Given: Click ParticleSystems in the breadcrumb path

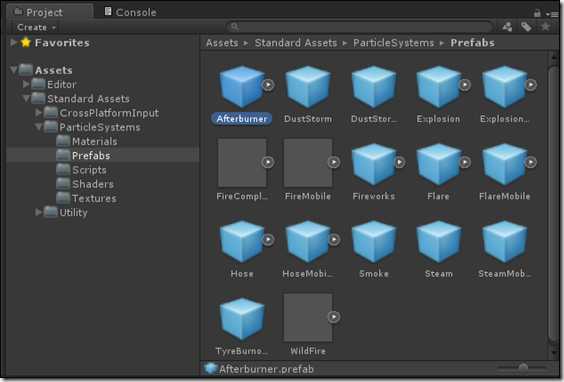Looking at the screenshot, I should pyautogui.click(x=394, y=43).
